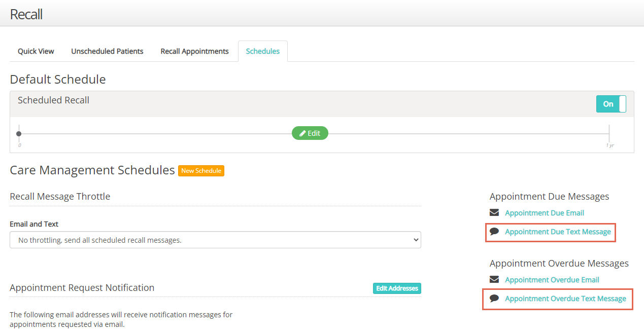Switch to the Quick View tab
The width and height of the screenshot is (644, 335).
(36, 51)
